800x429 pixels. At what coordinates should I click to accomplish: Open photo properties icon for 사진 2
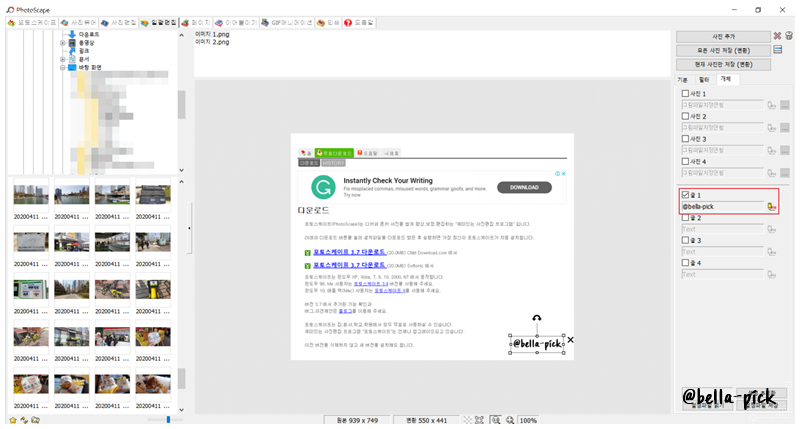coord(771,128)
